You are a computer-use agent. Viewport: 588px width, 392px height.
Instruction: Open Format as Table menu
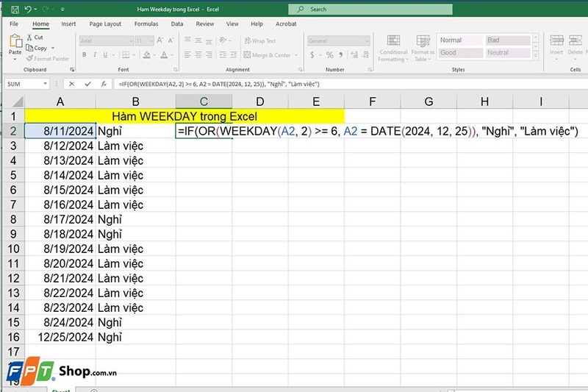(423, 49)
